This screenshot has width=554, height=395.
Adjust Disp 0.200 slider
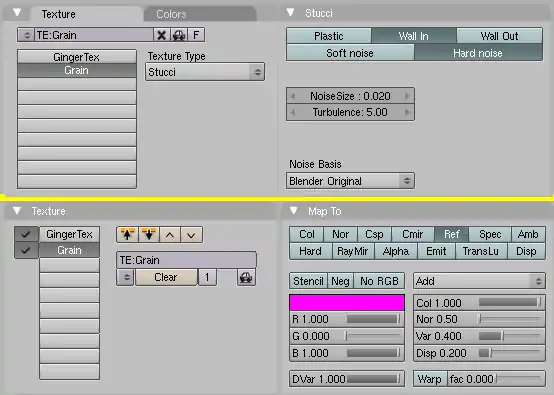click(479, 353)
